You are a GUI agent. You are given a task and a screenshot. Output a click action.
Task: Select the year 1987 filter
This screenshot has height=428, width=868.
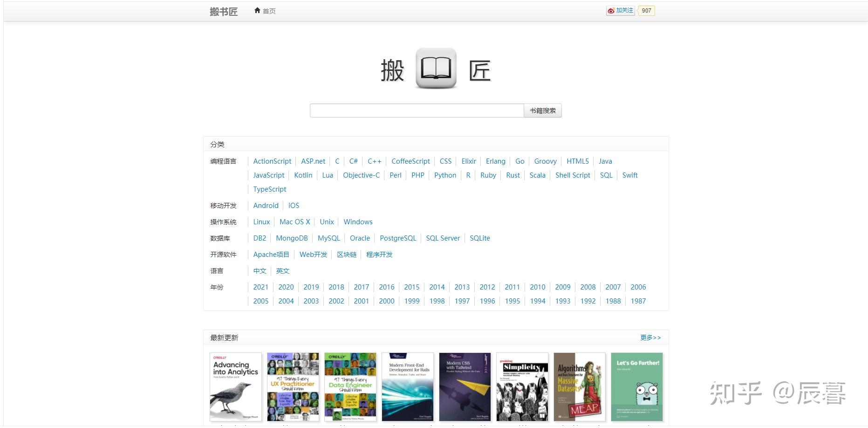click(x=638, y=301)
